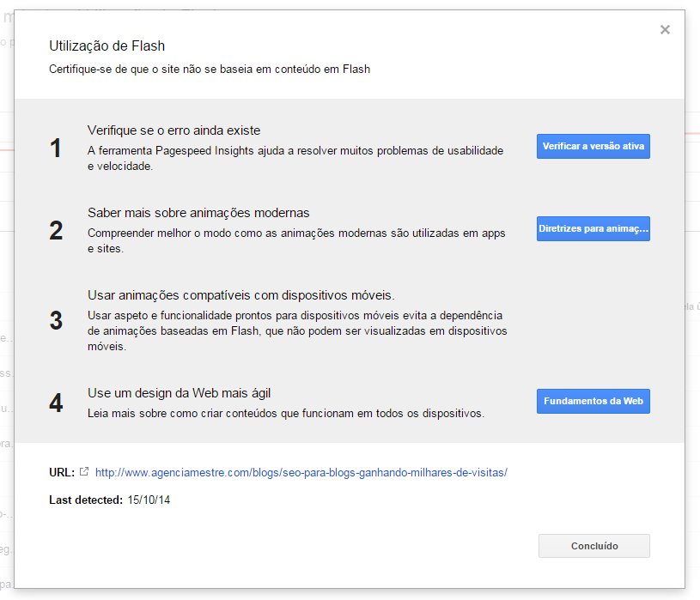This screenshot has width=700, height=600.
Task: Click the Certifique-se subtitle text
Action: point(209,69)
